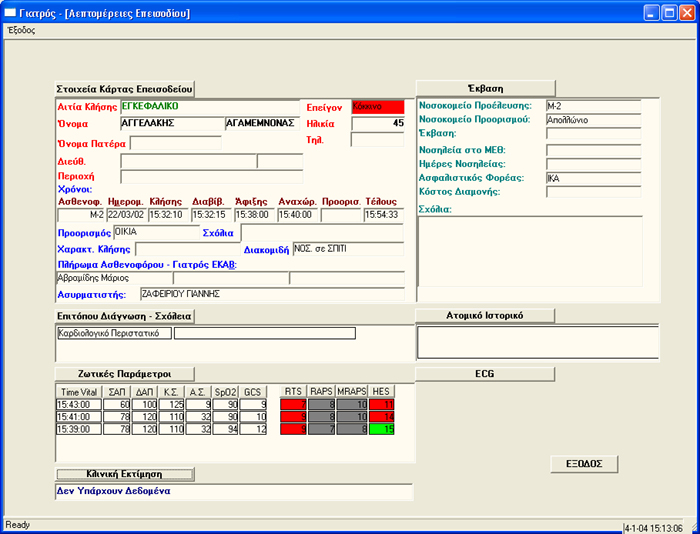Click the Δεν Υπάρχουν Δεδομένα text
This screenshot has width=700, height=534.
tap(113, 491)
